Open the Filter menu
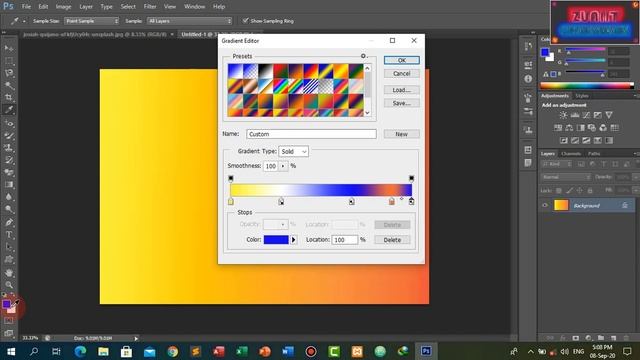This screenshot has height=360, width=640. pos(150,7)
